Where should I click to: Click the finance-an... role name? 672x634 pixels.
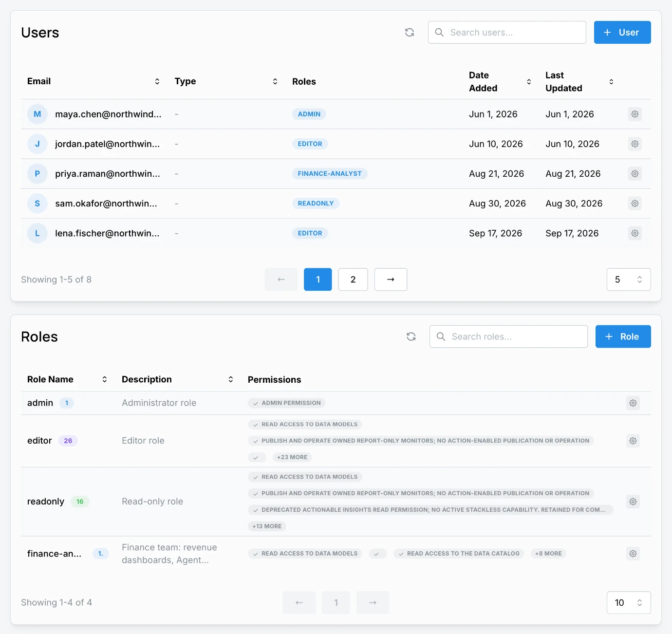pyautogui.click(x=54, y=554)
